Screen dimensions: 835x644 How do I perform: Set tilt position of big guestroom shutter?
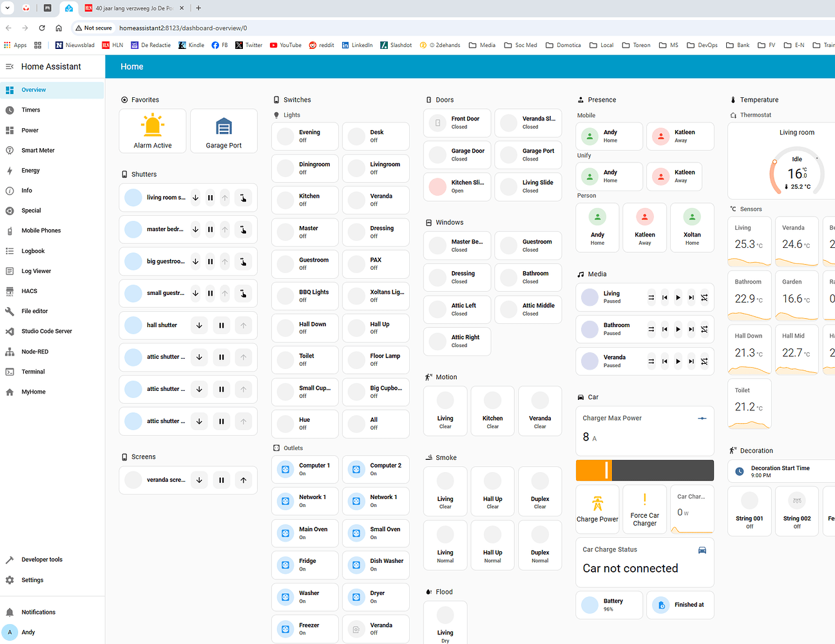[x=243, y=261]
